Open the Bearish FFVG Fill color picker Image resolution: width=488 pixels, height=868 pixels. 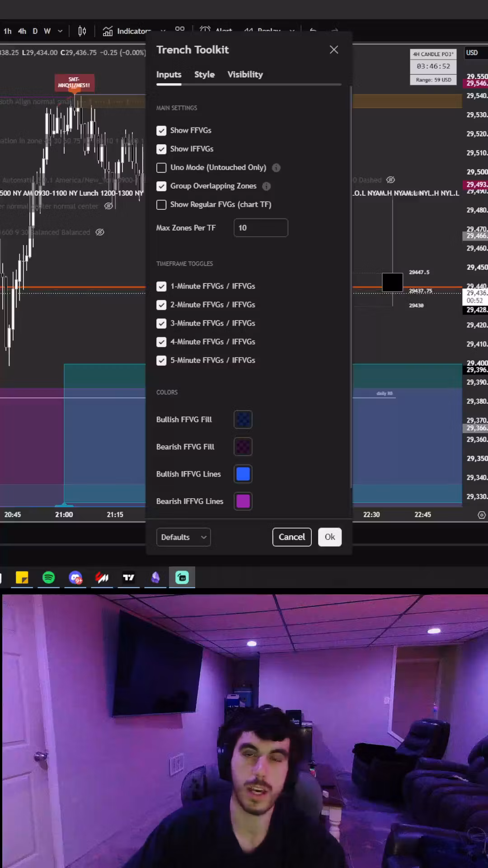tap(243, 447)
